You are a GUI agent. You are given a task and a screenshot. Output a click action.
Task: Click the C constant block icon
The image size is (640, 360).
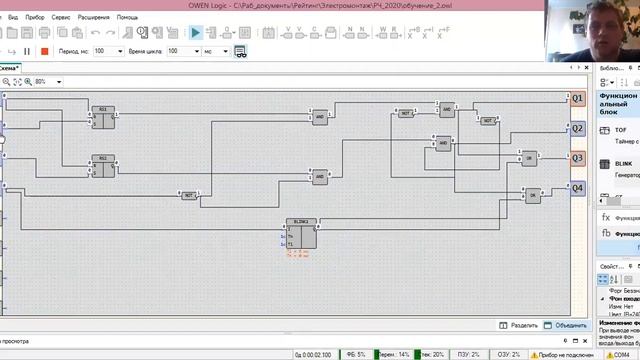[315, 33]
